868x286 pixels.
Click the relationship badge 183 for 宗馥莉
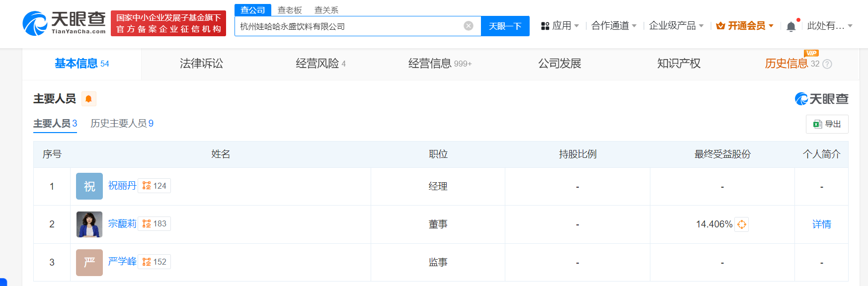[x=155, y=223]
